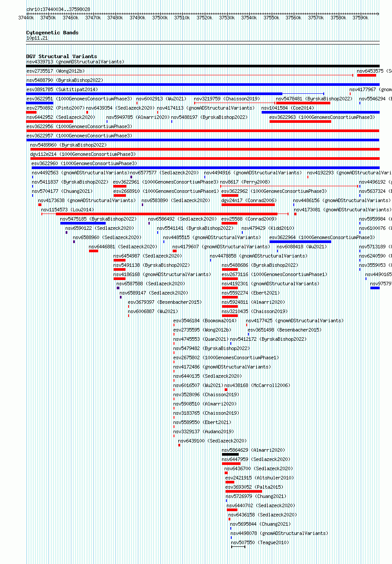Select esv2750892 (Pinto2007) label
This screenshot has width=392, height=564.
55,108
